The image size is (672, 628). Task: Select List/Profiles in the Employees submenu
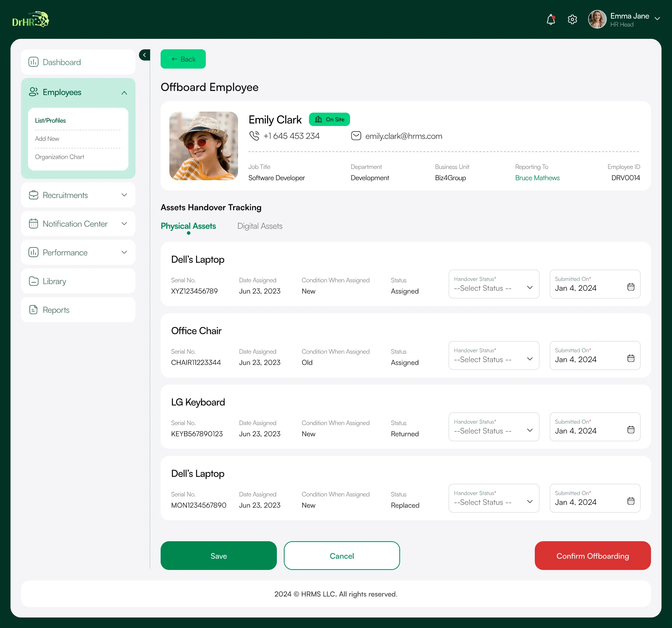50,120
